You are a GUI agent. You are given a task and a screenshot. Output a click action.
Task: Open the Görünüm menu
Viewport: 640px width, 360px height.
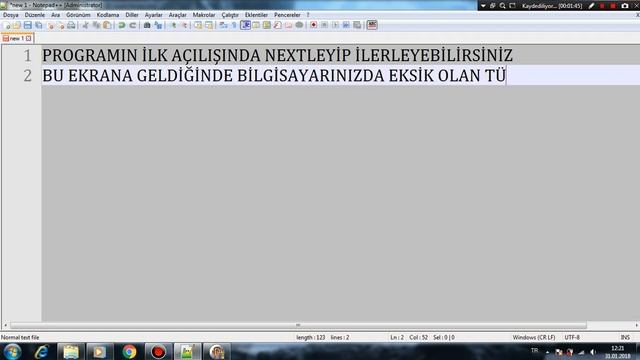[78, 15]
